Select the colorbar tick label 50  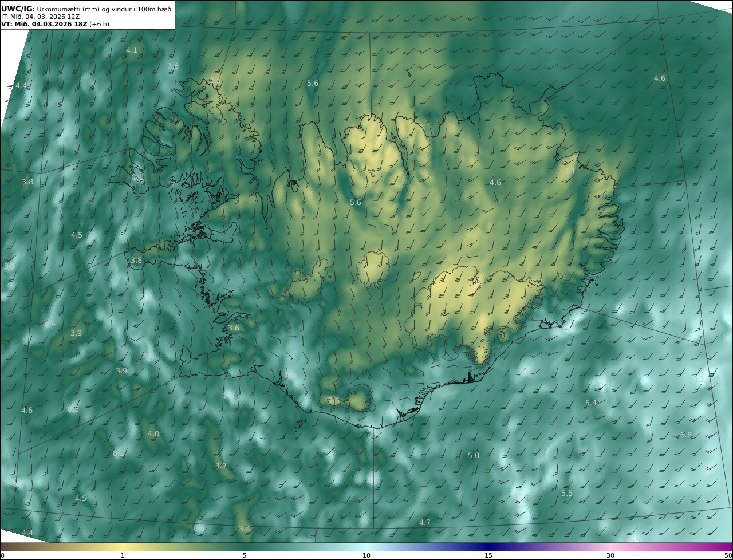tap(728, 555)
